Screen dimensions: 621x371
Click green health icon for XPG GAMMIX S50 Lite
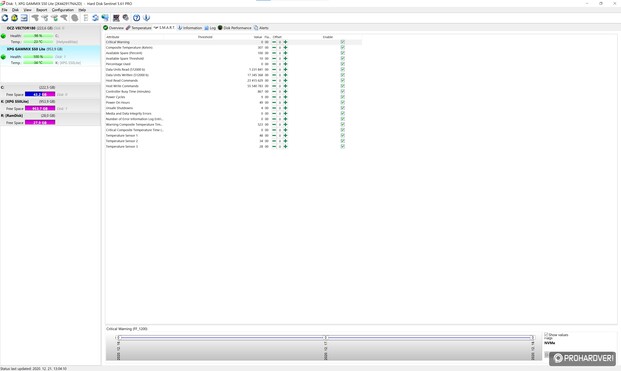point(4,57)
